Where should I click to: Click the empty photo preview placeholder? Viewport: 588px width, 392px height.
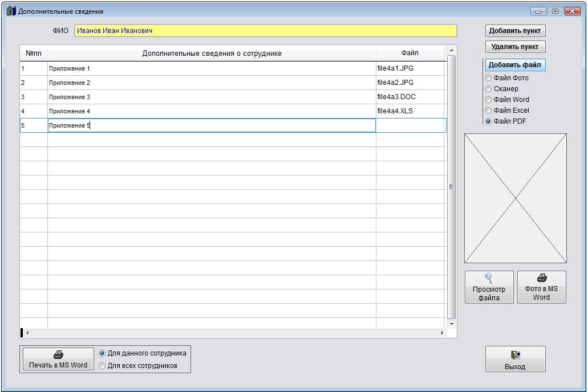tap(516, 198)
